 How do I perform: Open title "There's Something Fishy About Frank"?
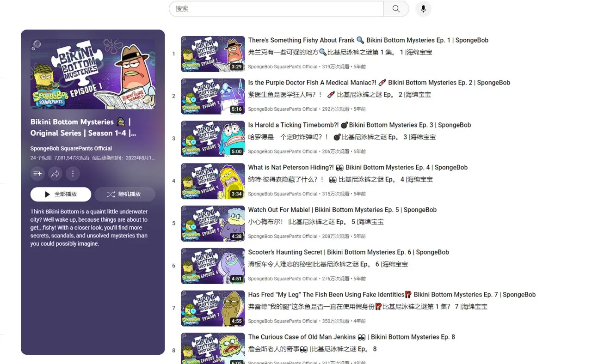click(368, 40)
